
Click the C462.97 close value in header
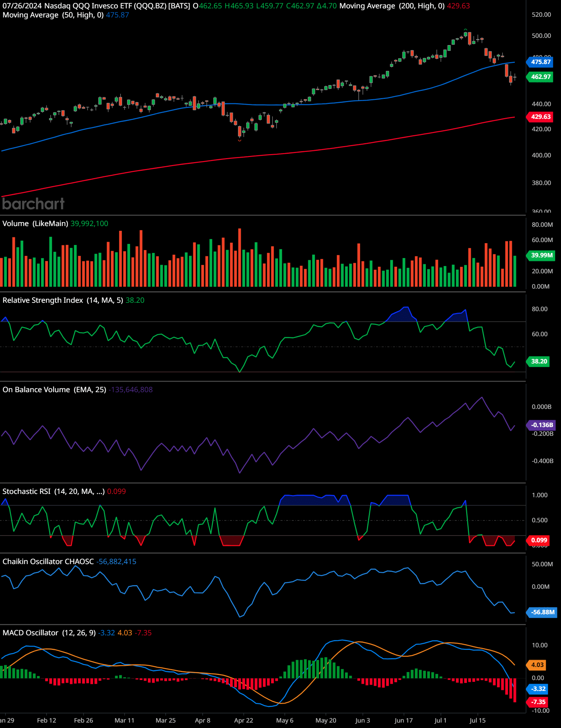point(300,6)
